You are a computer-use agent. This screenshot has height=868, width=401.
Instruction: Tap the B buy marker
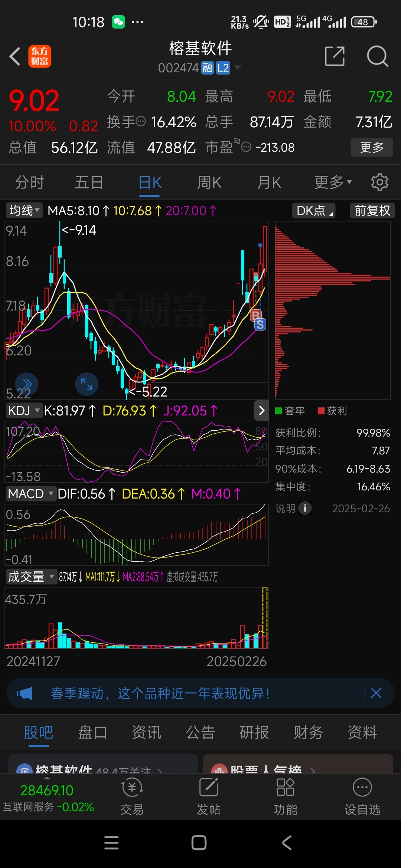(256, 315)
